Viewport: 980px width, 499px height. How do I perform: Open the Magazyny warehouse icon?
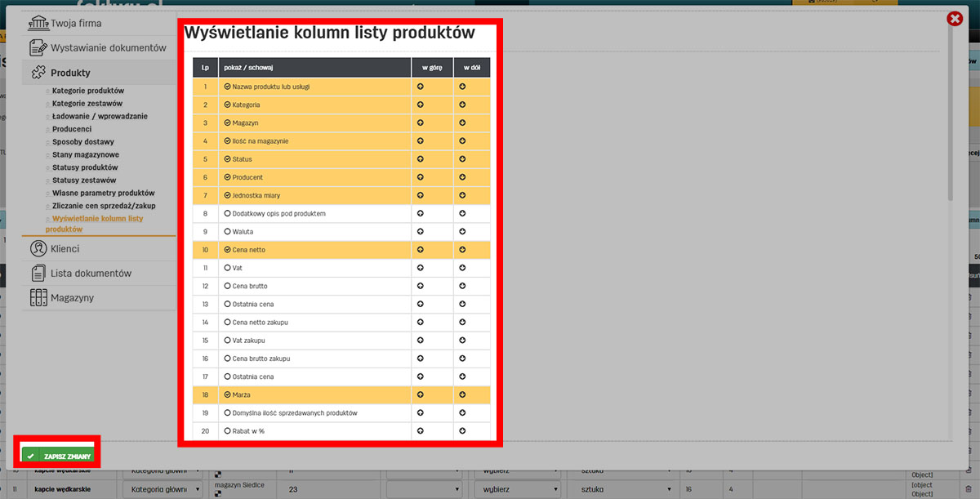37,297
